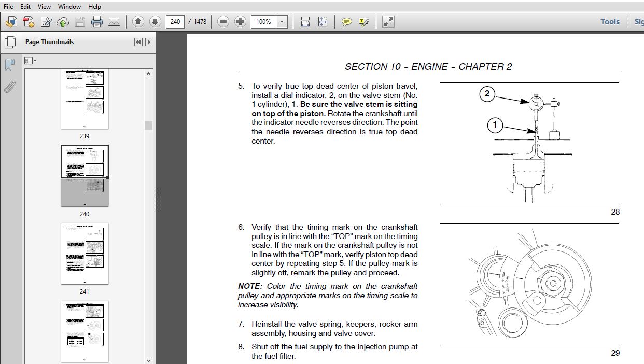Open the Edit menu

[x=25, y=7]
